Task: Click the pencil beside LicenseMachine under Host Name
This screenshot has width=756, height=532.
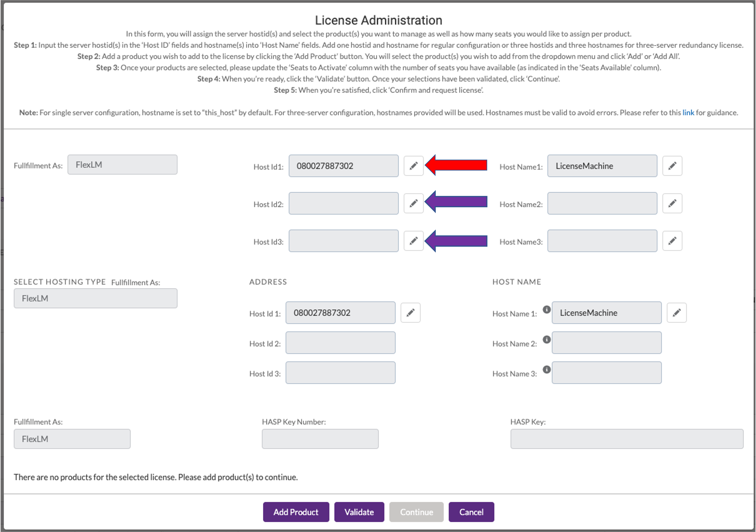Action: click(x=677, y=312)
